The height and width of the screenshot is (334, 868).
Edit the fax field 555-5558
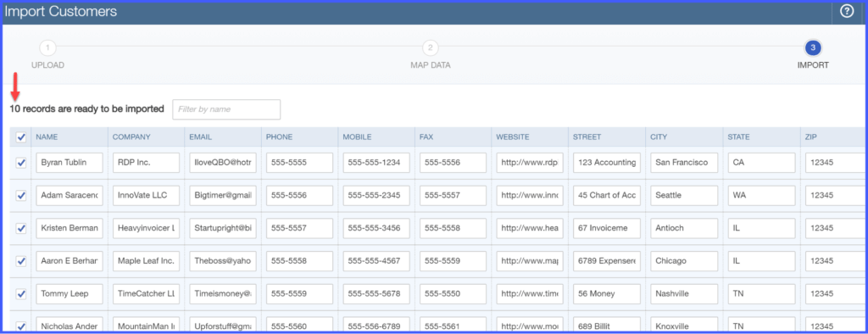click(453, 228)
